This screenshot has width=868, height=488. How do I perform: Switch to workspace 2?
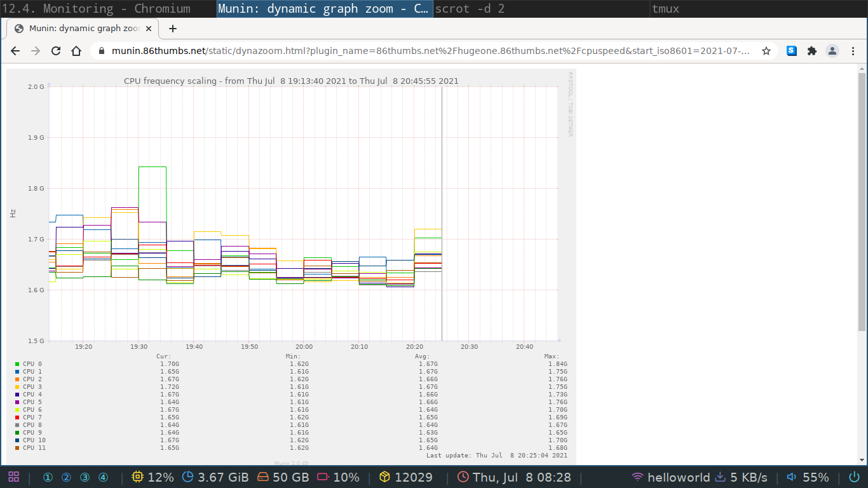66,477
